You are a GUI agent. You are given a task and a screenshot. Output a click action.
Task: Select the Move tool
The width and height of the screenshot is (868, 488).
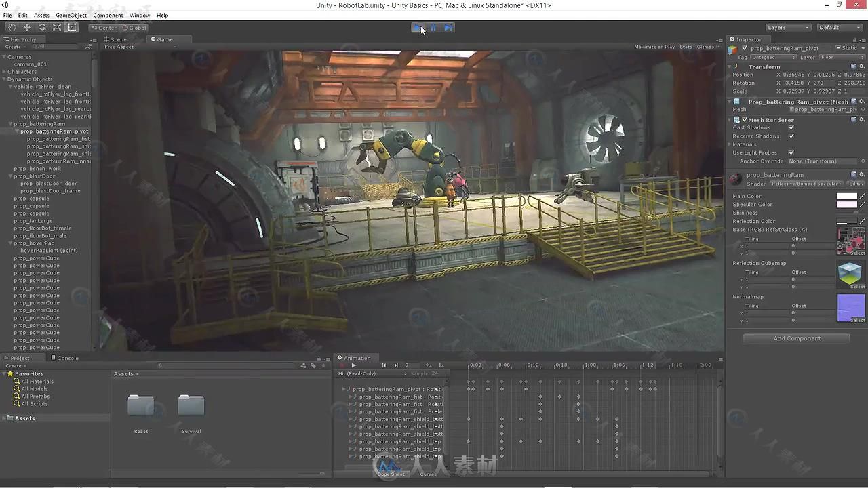(x=27, y=28)
